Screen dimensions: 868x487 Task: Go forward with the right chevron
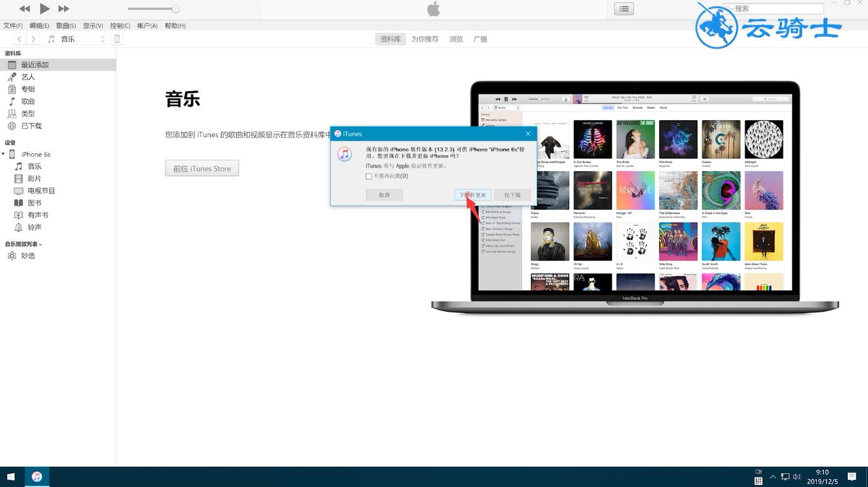[x=34, y=39]
